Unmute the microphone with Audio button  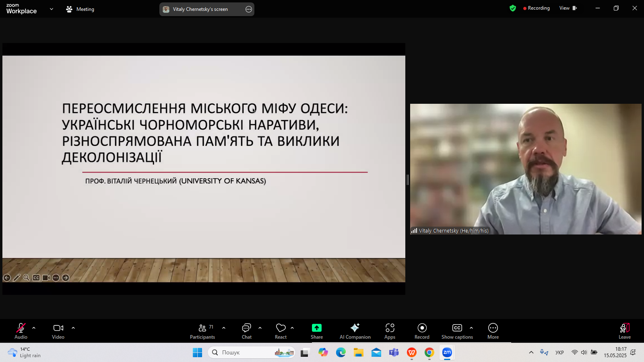coord(21,331)
